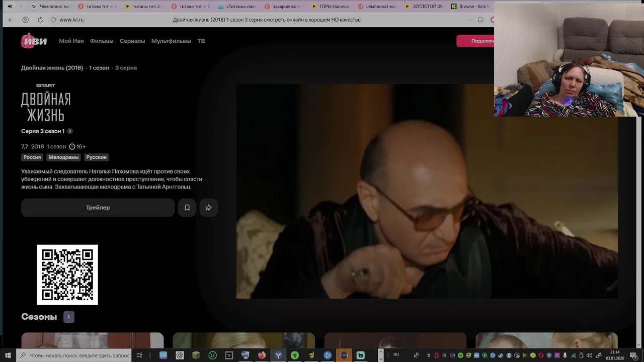Expand the Серия 3 сезон 1 chevron

tap(70, 131)
